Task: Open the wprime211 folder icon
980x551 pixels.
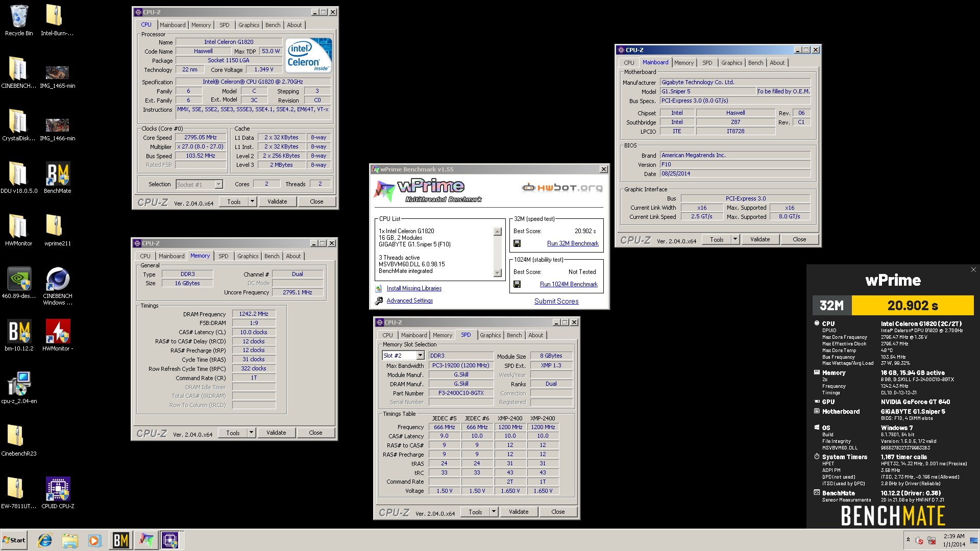Action: 57,231
